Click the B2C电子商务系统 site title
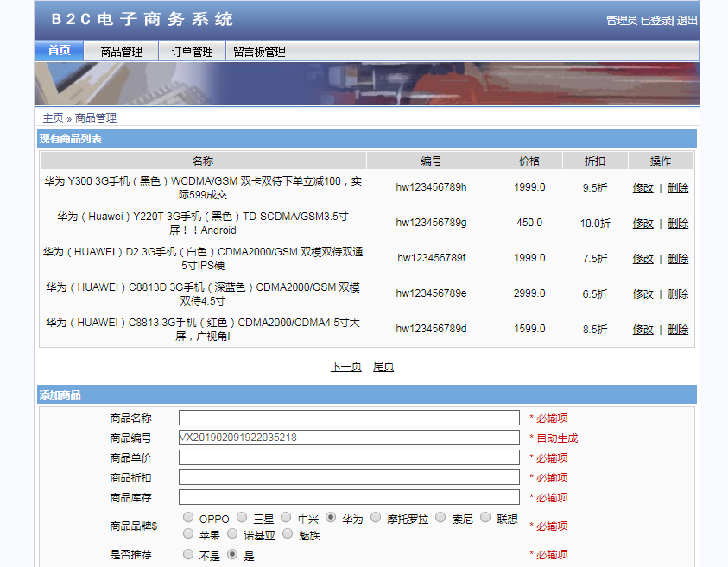728x567 pixels. [142, 19]
